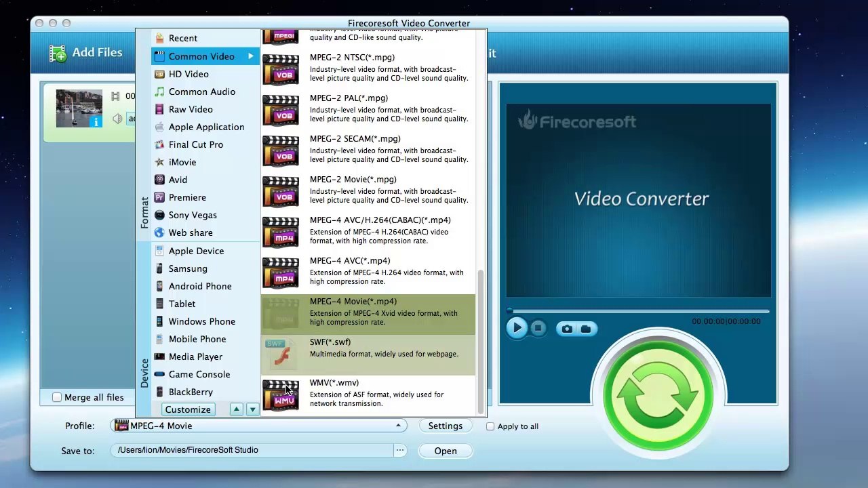Click the WMV format icon
Viewport: 868px width, 488px height.
(281, 394)
